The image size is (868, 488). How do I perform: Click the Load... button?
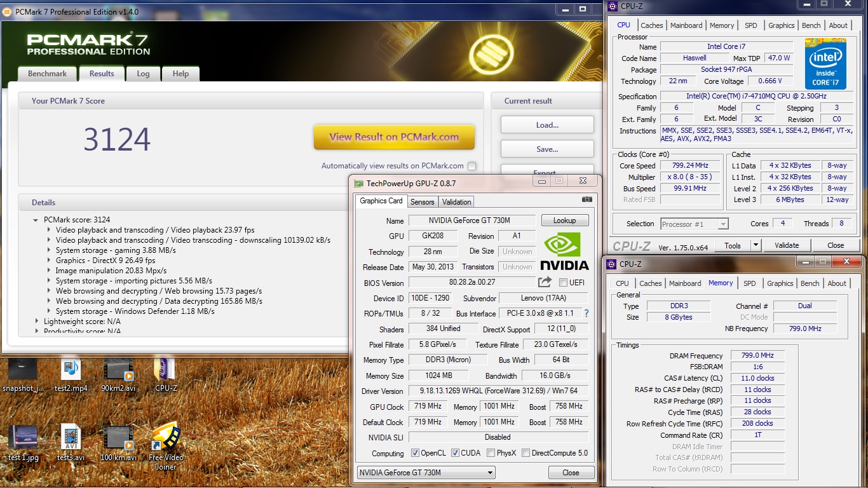tap(547, 125)
